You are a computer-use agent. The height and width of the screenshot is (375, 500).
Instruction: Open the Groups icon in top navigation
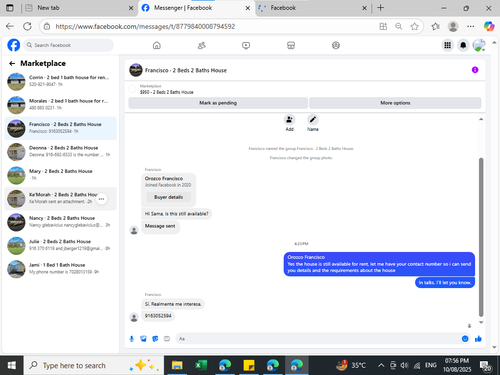pyautogui.click(x=336, y=45)
